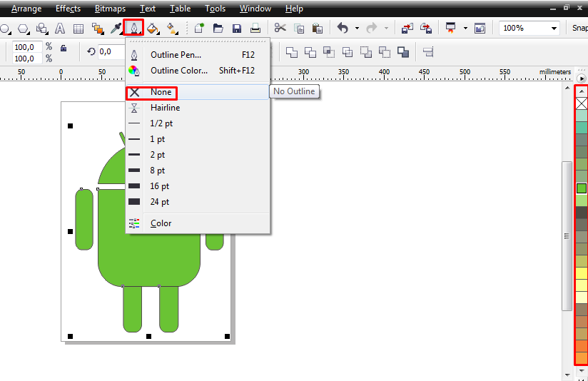Screen dimensions: 588x381
Task: Click the Print icon
Action: (255, 29)
